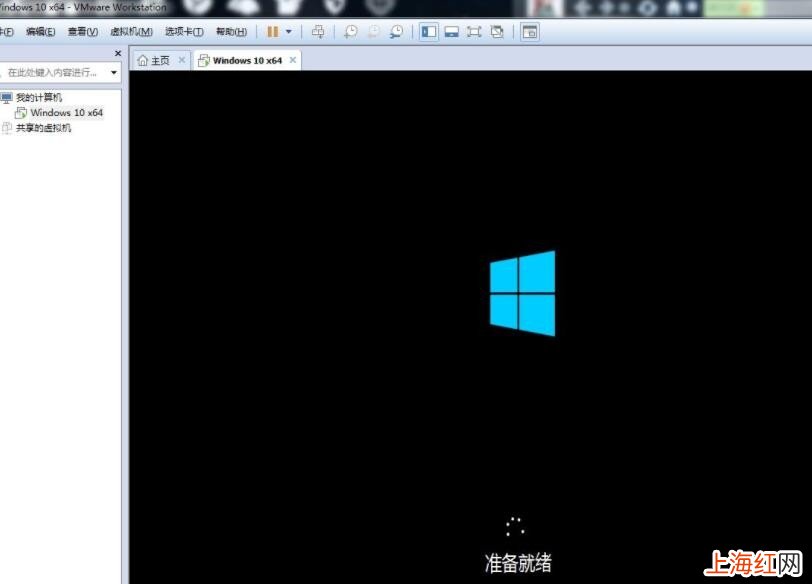
Task: Click the VM icon on Windows 10 x64 tab
Action: coord(204,61)
